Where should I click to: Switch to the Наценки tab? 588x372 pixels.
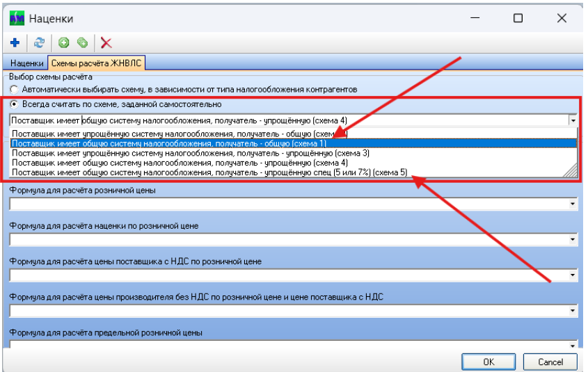click(26, 63)
